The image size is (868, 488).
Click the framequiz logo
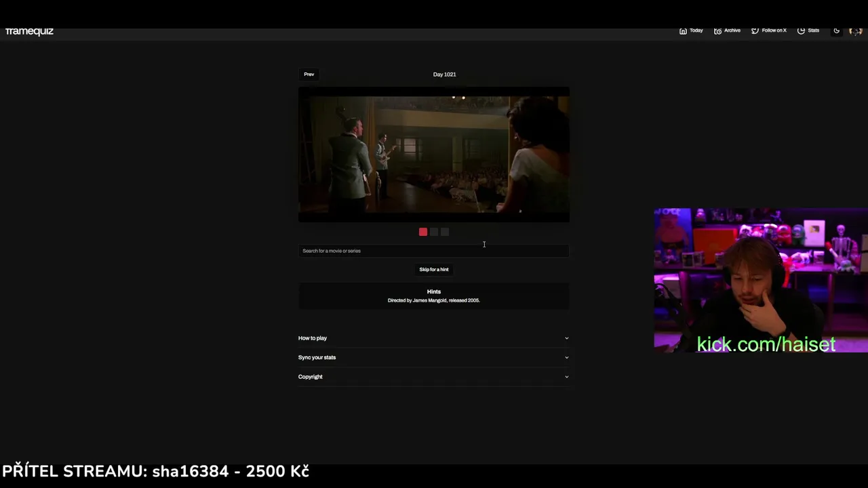pos(29,31)
